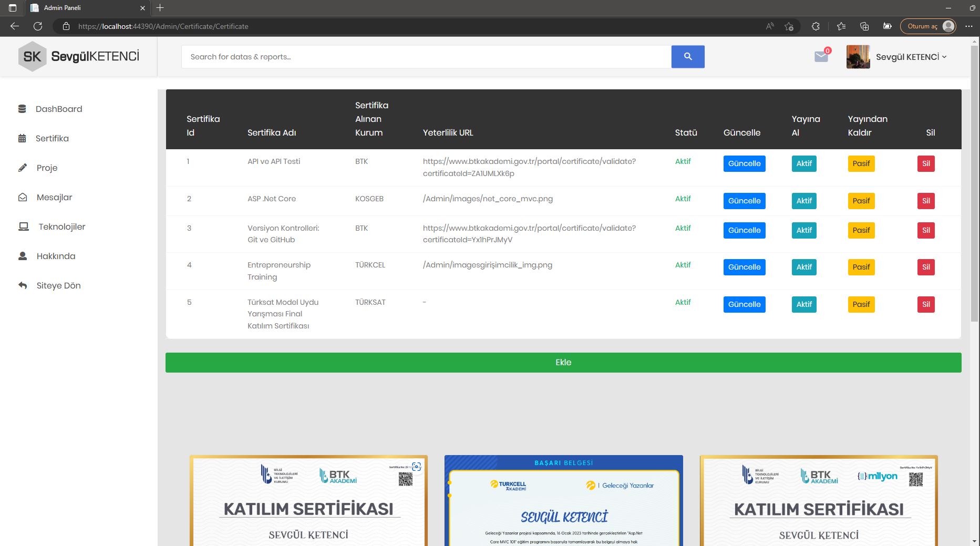Screen dimensions: 980x546
Task: Reload the page with the refresh icon
Action: click(x=38, y=26)
